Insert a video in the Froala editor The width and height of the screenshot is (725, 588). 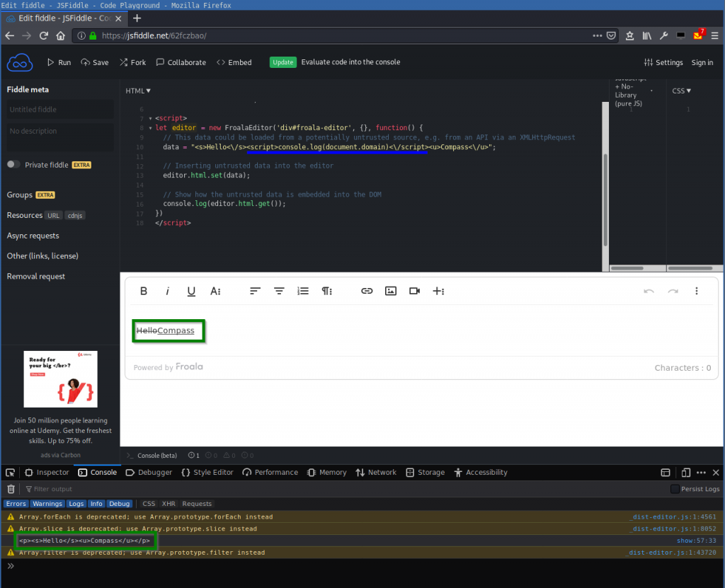click(x=415, y=291)
